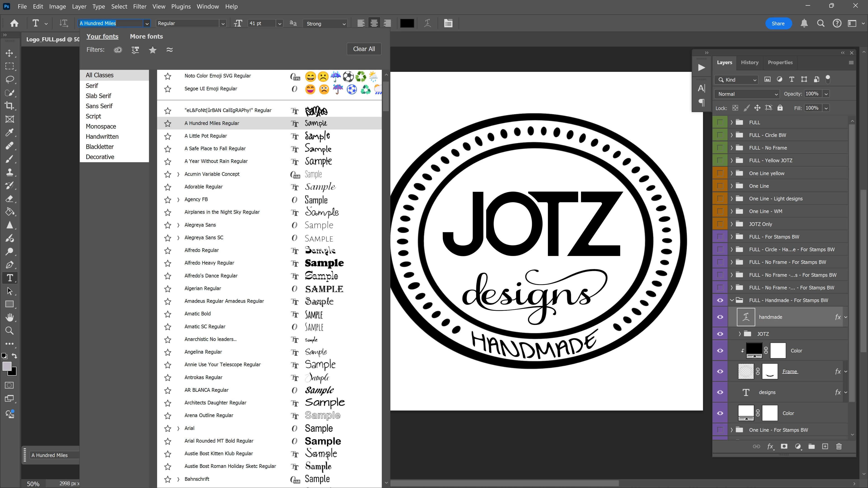
Task: Select the Lasso tool
Action: point(9,80)
